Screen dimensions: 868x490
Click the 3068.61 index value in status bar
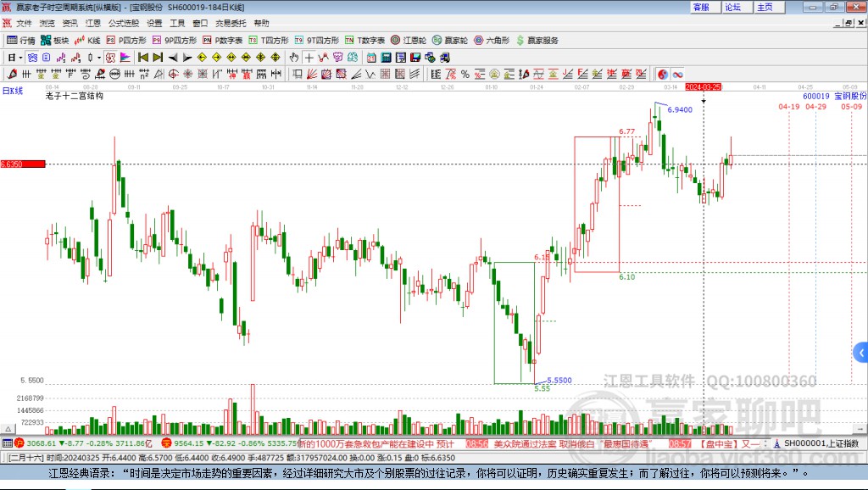[42, 443]
